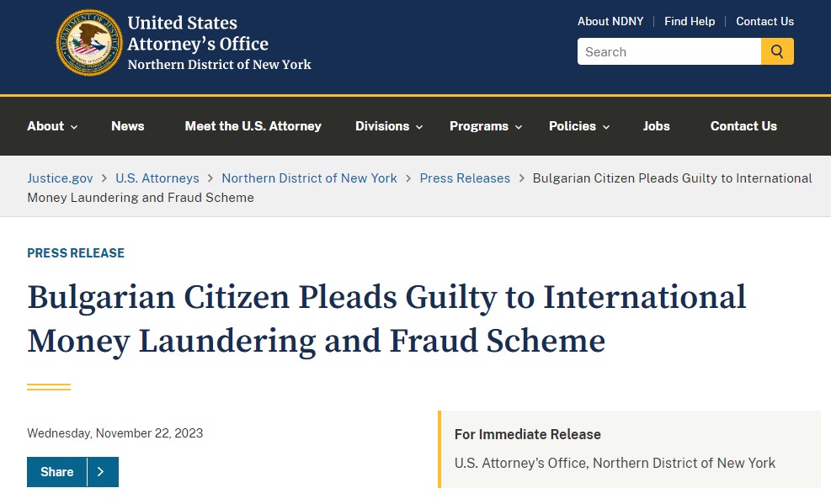Select Jobs in the navigation bar

click(x=656, y=126)
